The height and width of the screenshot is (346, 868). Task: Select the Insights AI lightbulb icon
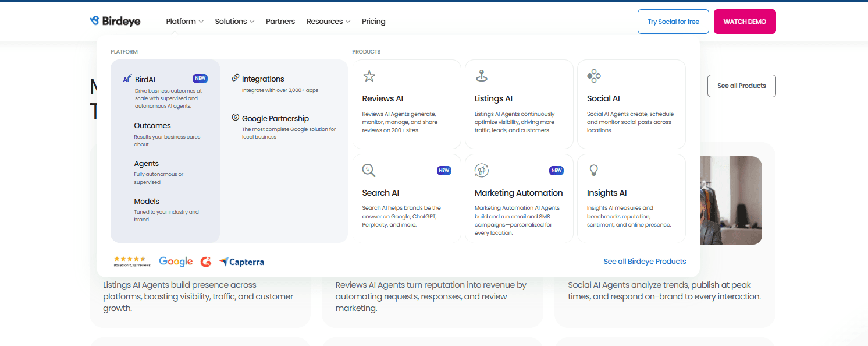pyautogui.click(x=594, y=170)
